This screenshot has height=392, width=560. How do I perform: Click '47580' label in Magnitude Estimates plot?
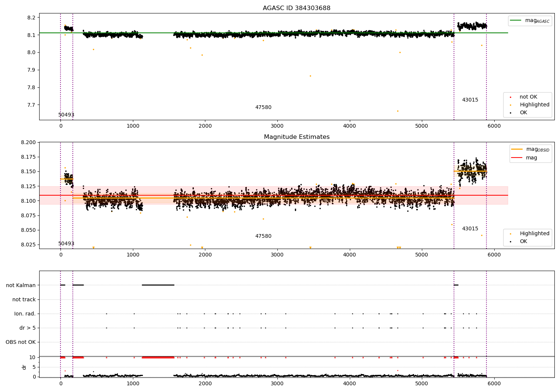(263, 236)
